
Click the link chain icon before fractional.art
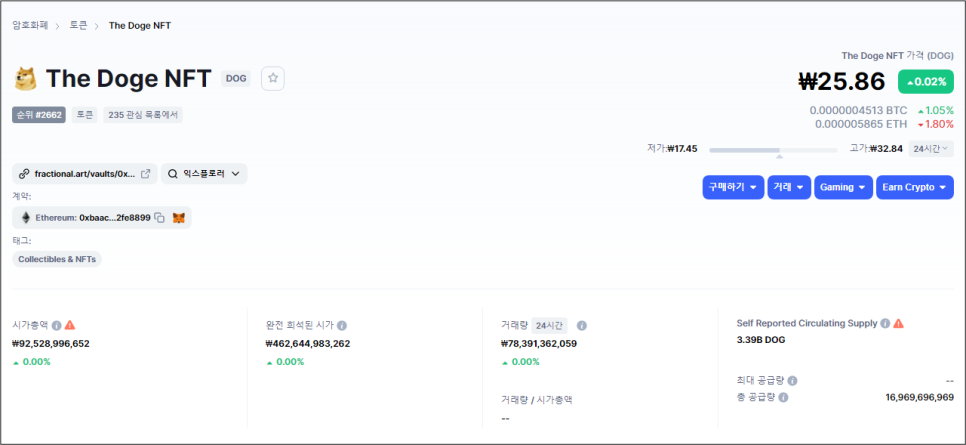click(x=24, y=174)
